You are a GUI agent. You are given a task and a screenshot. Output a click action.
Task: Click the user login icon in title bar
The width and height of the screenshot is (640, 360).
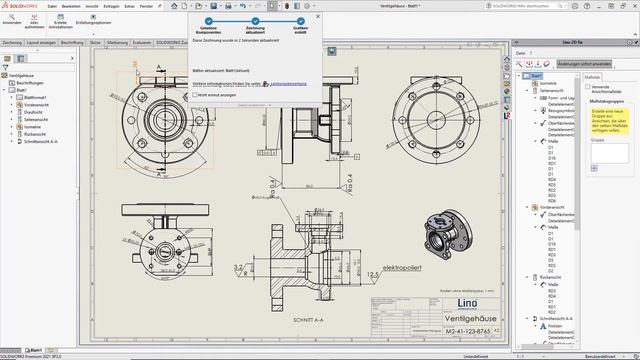tap(575, 6)
